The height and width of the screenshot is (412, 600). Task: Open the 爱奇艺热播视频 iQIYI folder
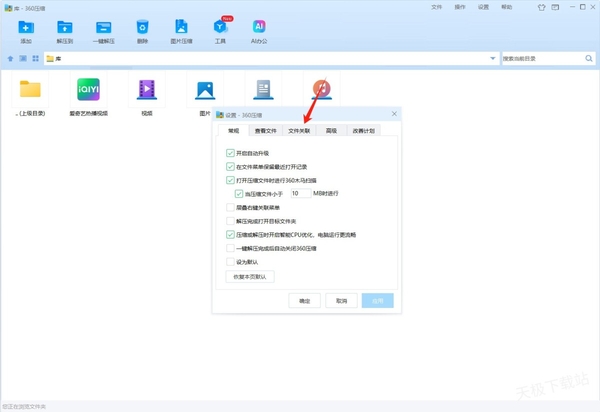pyautogui.click(x=88, y=91)
